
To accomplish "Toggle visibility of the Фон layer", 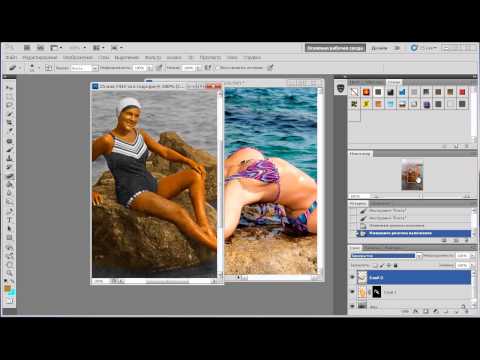I will pos(352,306).
